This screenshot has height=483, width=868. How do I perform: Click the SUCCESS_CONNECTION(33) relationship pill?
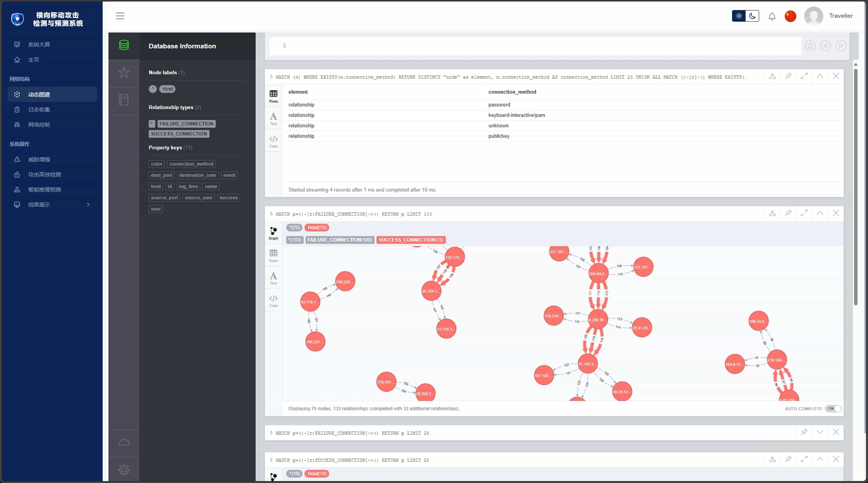[x=411, y=240]
